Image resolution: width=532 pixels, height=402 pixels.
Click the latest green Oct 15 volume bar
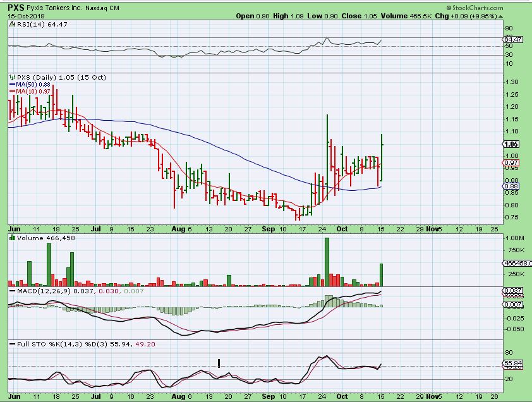(x=382, y=275)
